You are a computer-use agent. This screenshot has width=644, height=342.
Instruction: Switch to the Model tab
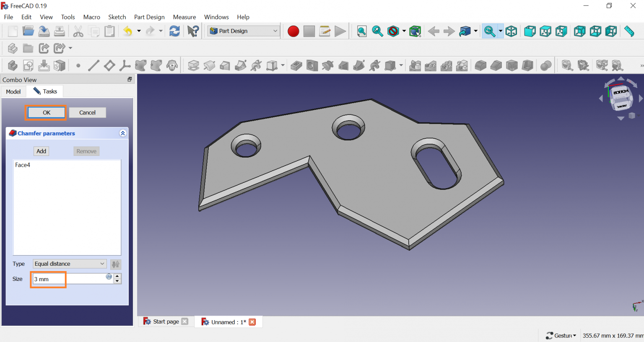(x=13, y=91)
